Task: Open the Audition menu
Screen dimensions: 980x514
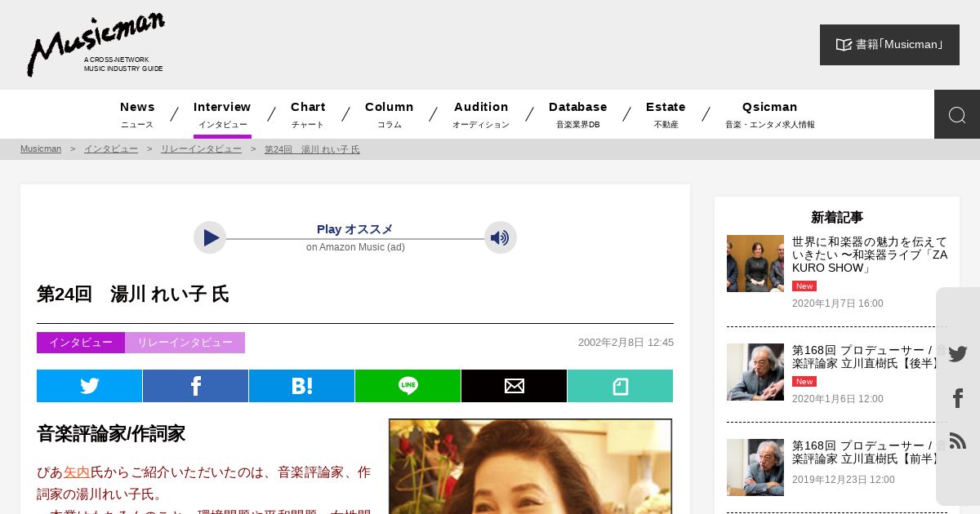Action: [x=481, y=114]
